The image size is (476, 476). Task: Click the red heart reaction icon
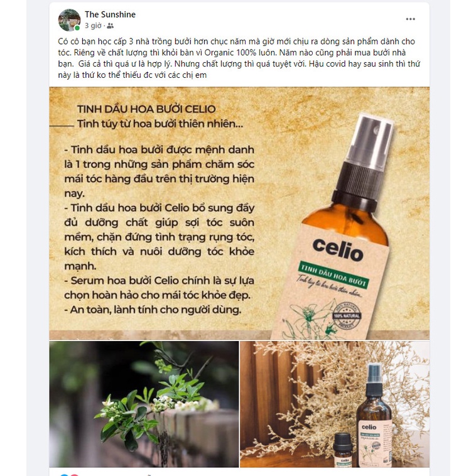[x=74, y=475]
